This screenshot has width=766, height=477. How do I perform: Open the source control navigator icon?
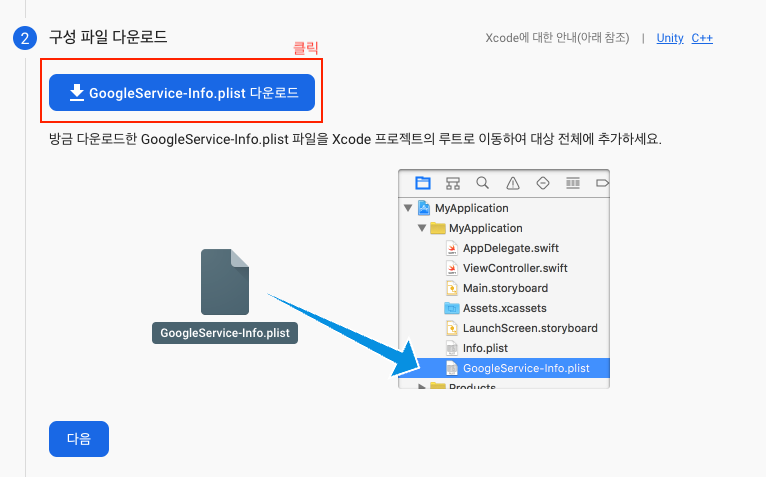(453, 183)
